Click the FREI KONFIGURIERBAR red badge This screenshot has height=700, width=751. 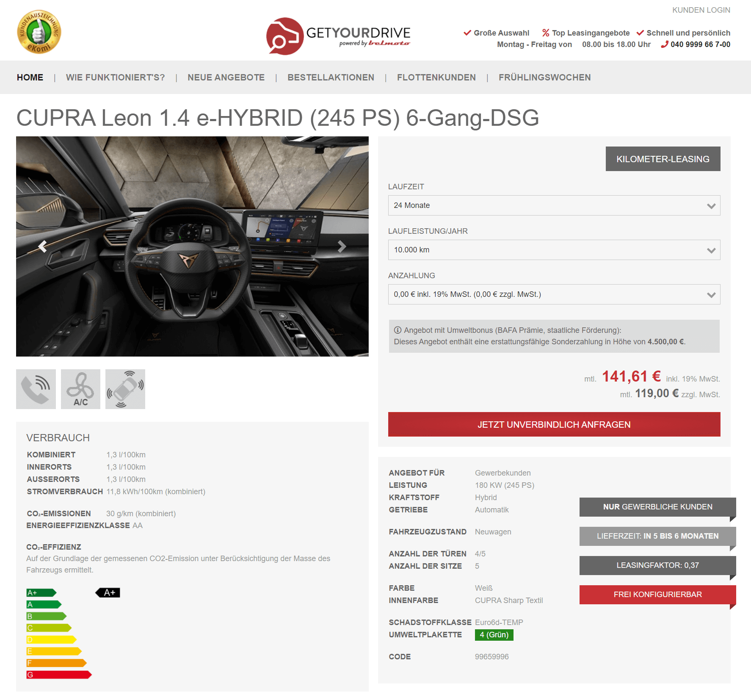[657, 595]
